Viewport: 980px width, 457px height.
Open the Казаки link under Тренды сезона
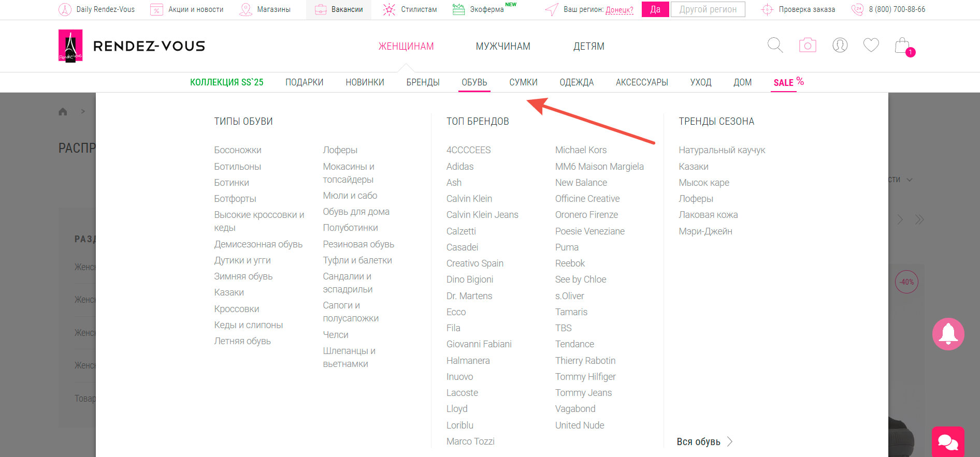[x=694, y=167]
